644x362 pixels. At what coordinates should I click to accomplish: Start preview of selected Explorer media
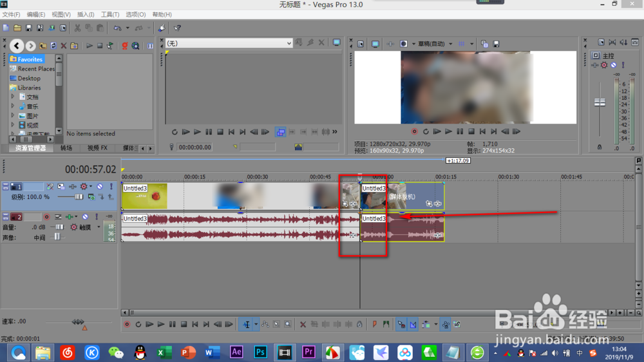point(89,46)
